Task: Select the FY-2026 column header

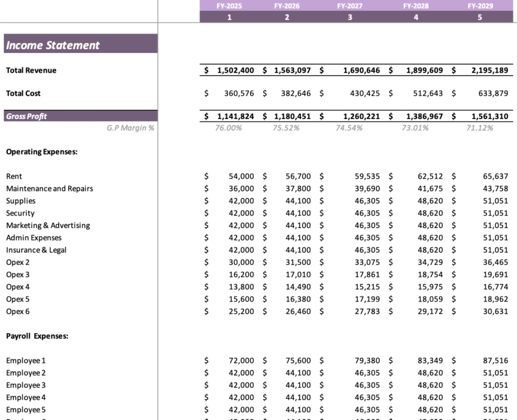Action: pos(286,5)
